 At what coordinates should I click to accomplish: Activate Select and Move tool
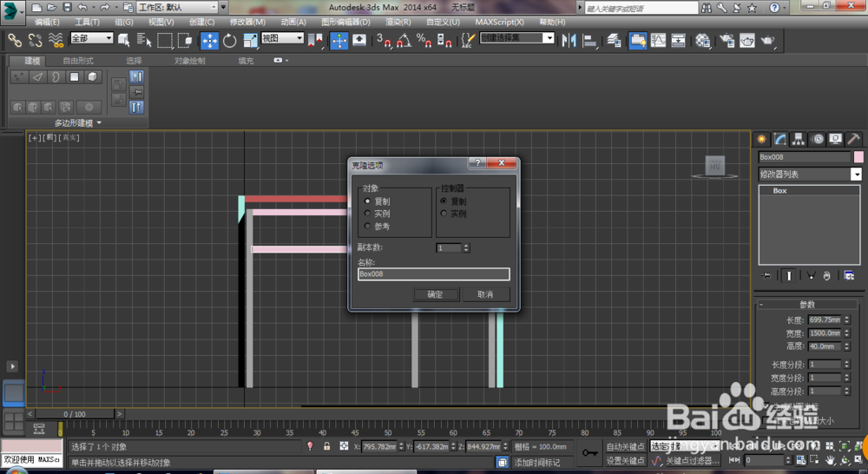209,41
